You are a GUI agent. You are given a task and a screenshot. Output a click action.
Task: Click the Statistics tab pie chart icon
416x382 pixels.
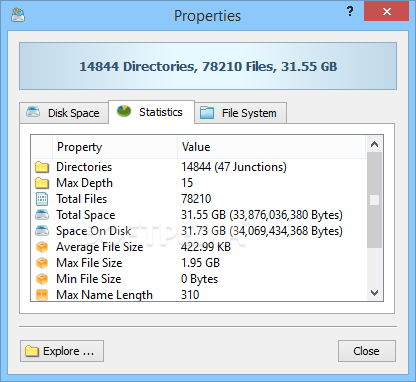(x=124, y=111)
